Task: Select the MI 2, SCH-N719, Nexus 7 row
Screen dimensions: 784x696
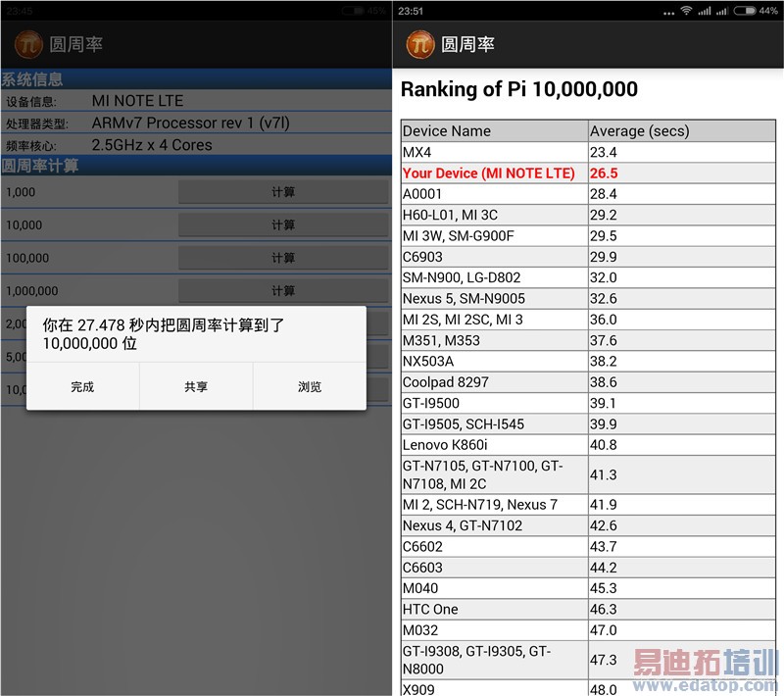Action: pyautogui.click(x=588, y=505)
